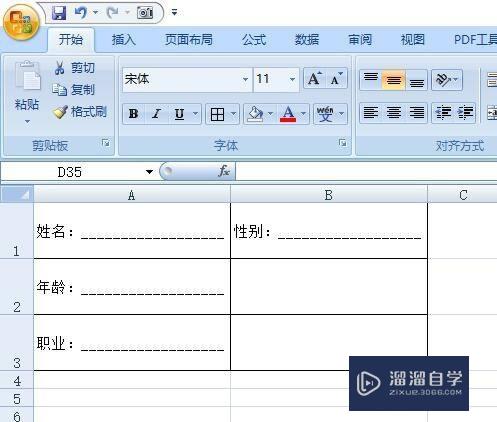Select all cells with the corner button
This screenshot has height=422, width=497.
tap(17, 194)
